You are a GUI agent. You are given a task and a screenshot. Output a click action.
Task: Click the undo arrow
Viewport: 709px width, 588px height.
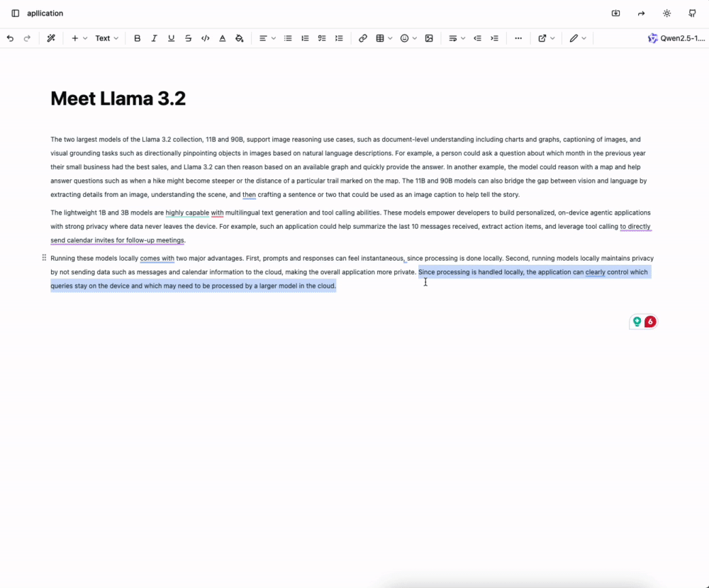pyautogui.click(x=10, y=38)
